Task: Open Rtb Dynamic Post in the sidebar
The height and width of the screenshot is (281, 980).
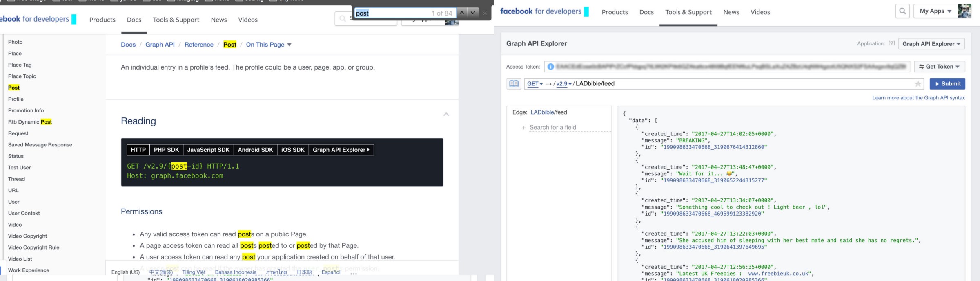Action: [30, 122]
